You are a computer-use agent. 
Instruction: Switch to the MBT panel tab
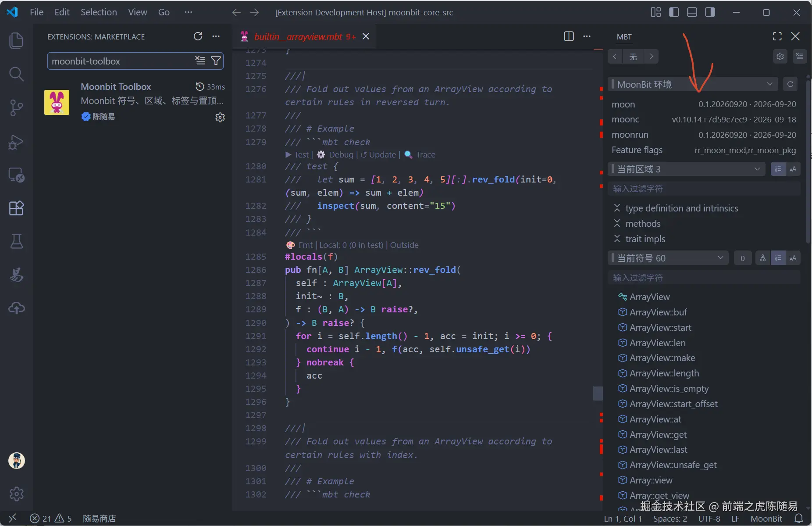pos(624,37)
